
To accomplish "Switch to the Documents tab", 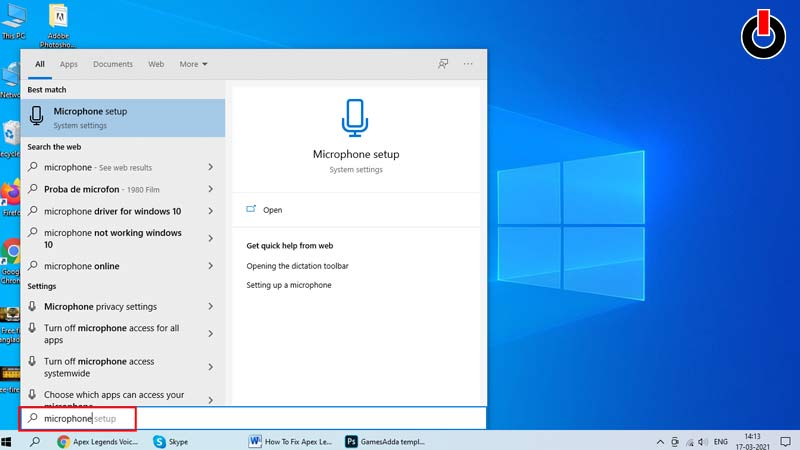I will 113,64.
